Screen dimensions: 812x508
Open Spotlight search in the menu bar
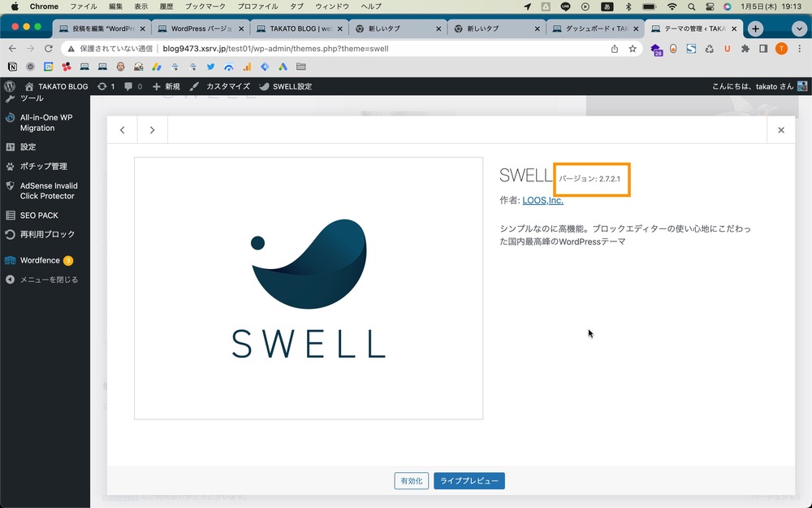(692, 7)
